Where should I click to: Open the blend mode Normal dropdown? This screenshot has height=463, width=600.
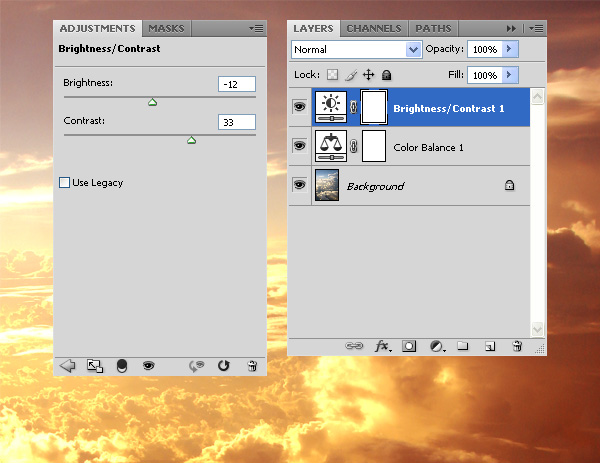tap(357, 49)
